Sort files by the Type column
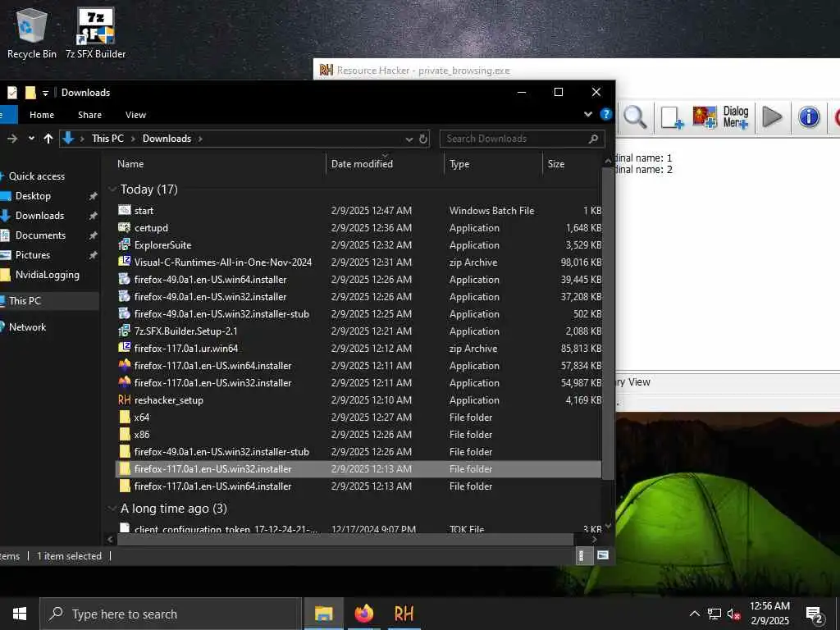Screen dimensions: 840x630 point(493,164)
